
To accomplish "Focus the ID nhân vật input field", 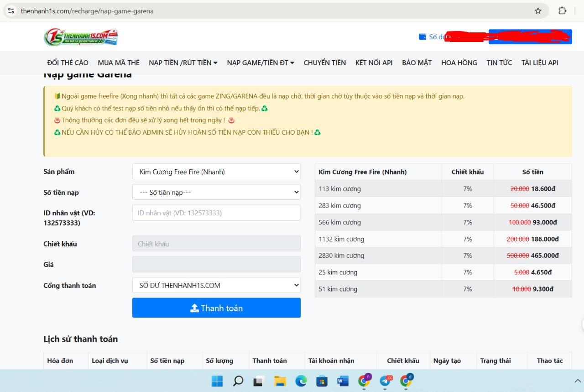I will point(216,213).
